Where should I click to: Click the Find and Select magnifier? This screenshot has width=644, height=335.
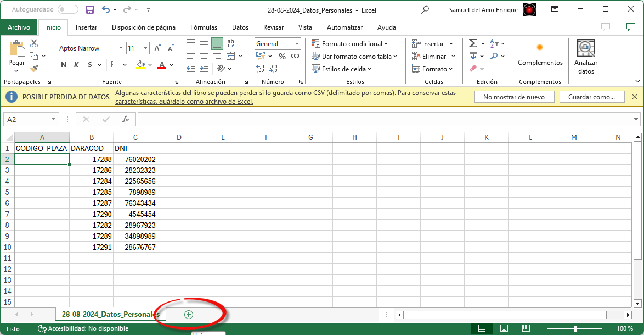pos(494,56)
